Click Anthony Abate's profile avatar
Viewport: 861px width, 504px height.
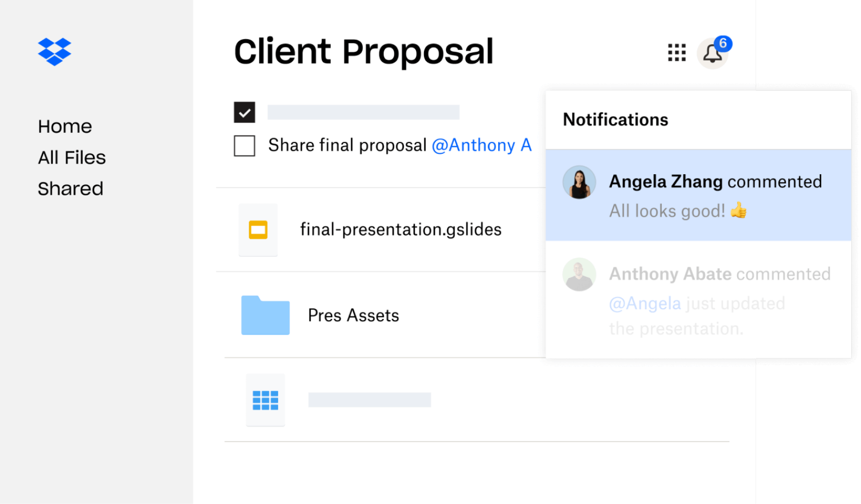coord(579,274)
